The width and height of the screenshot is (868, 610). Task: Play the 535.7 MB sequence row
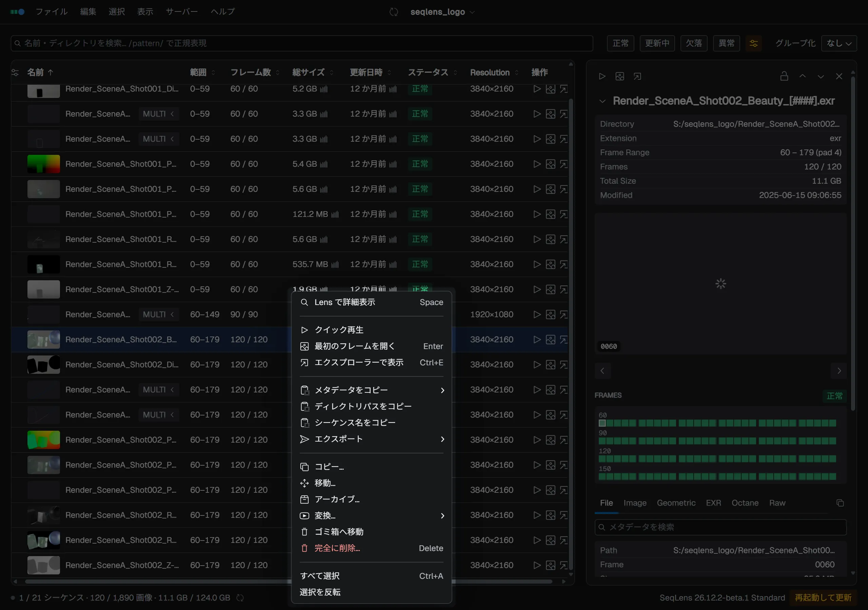point(536,264)
